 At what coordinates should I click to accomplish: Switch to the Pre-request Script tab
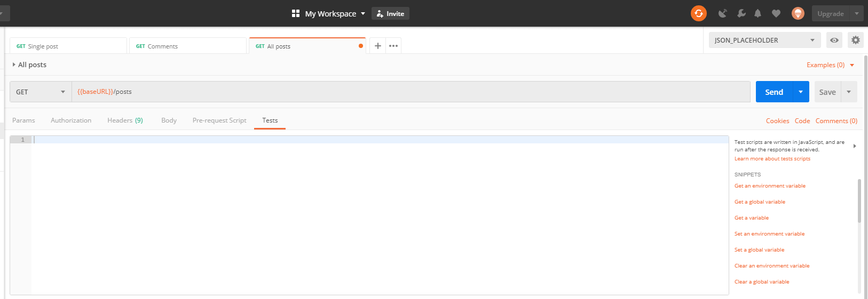(219, 120)
